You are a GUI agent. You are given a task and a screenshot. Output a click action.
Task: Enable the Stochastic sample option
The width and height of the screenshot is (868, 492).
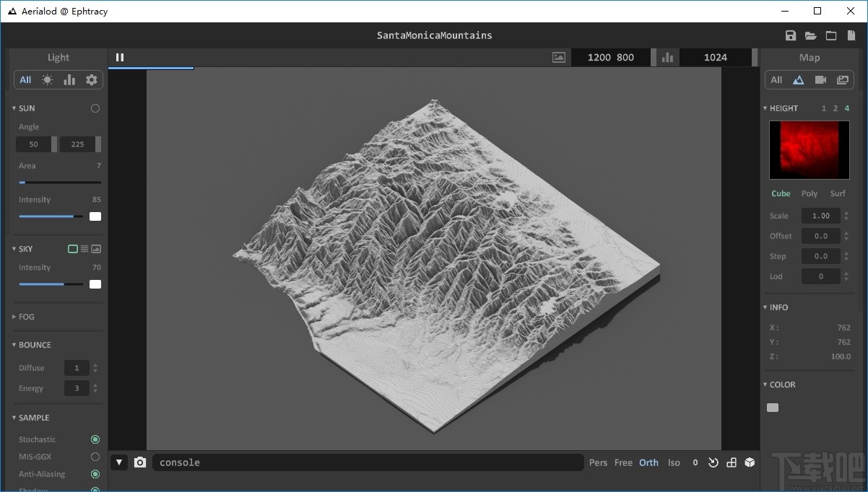tap(95, 439)
